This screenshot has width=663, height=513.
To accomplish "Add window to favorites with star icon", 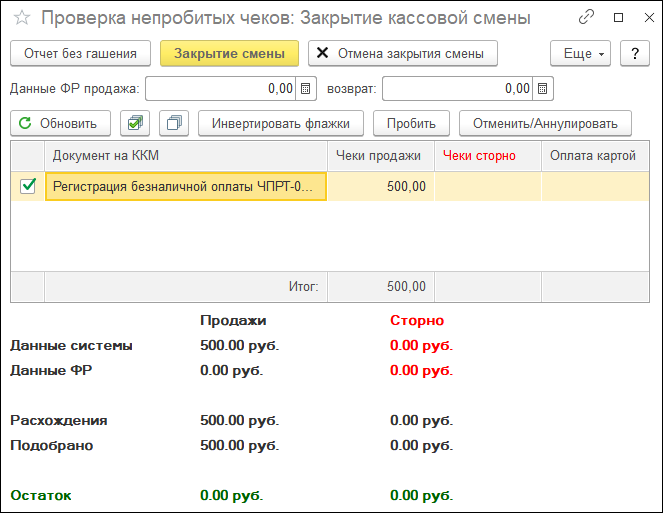I will (22, 18).
